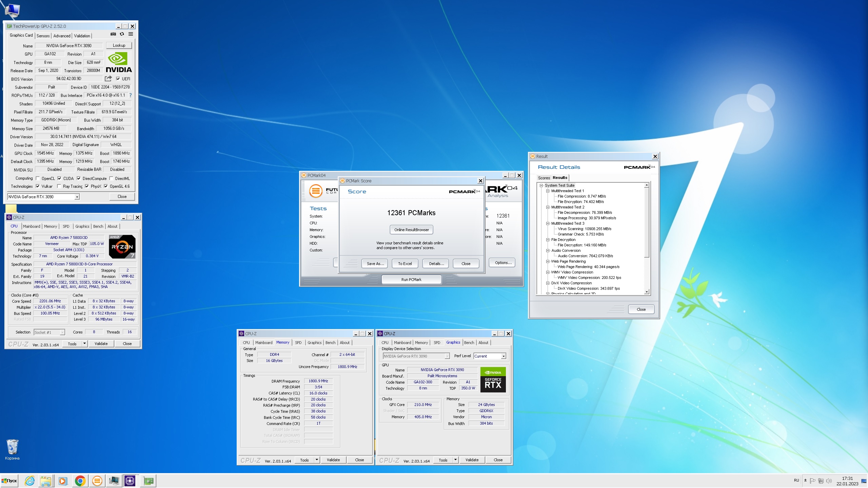Open Windows Explorer folder taskbar icon
Screen dimensions: 868x488
[46, 481]
